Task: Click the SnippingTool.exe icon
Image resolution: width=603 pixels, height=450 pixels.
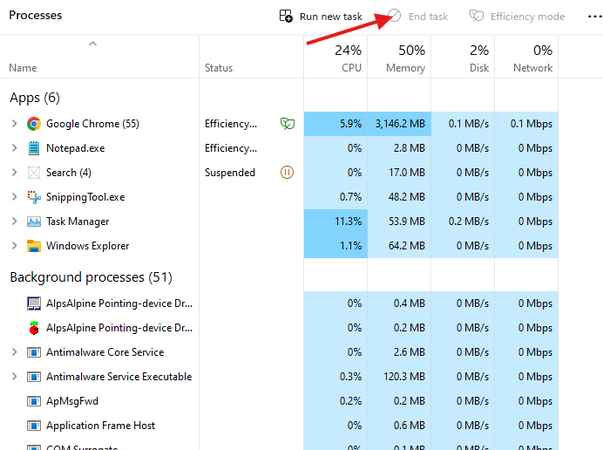Action: (x=34, y=197)
